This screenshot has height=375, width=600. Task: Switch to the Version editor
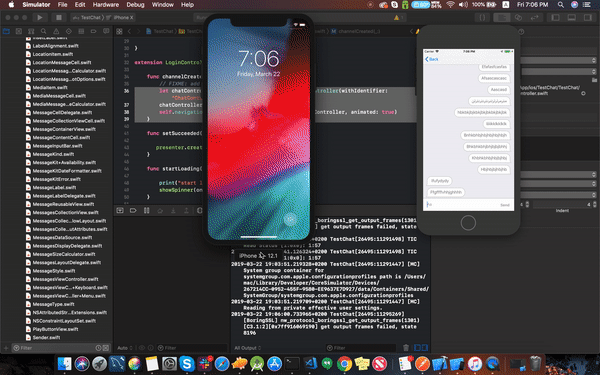point(535,18)
